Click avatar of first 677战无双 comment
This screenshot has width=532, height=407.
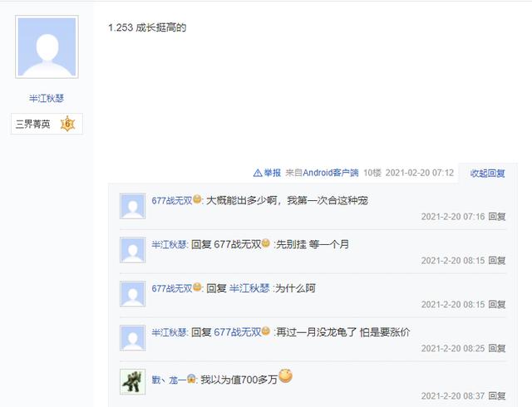[x=133, y=206]
